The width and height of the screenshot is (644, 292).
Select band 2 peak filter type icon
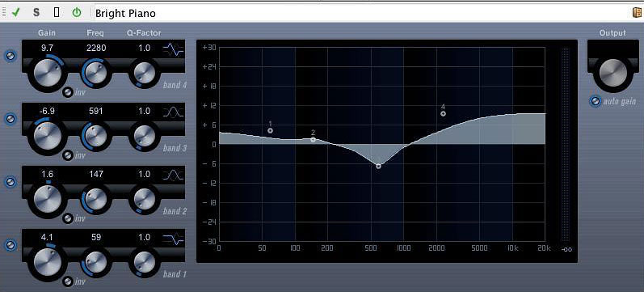tap(173, 176)
